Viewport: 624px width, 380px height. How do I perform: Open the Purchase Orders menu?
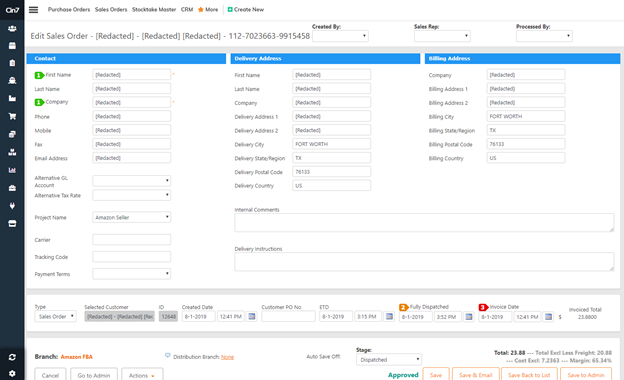click(69, 10)
